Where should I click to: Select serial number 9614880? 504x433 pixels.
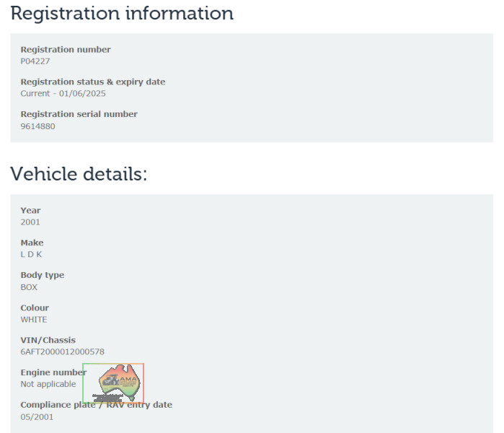point(37,126)
